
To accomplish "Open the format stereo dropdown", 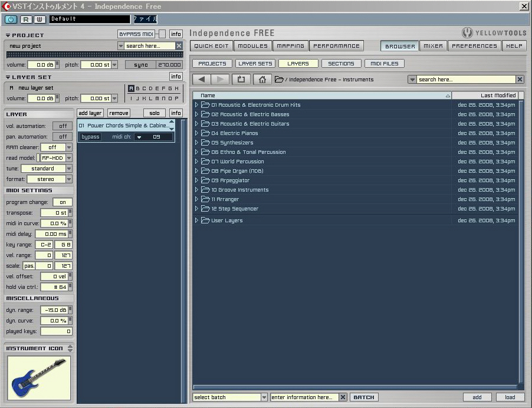I will click(69, 179).
